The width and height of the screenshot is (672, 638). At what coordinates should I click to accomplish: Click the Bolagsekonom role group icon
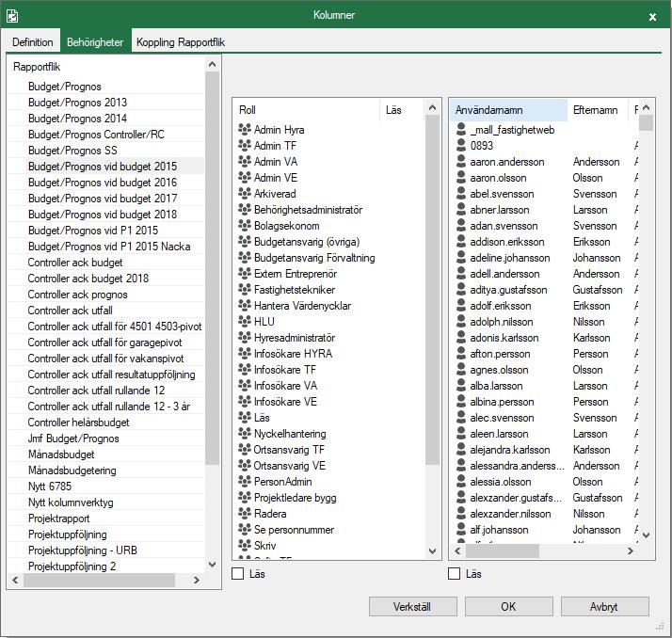coord(245,225)
